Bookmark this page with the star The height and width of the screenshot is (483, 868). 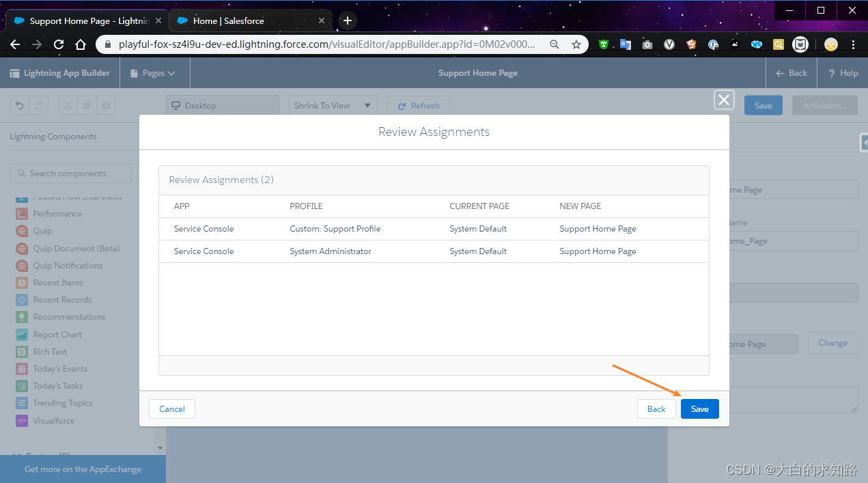(x=576, y=44)
